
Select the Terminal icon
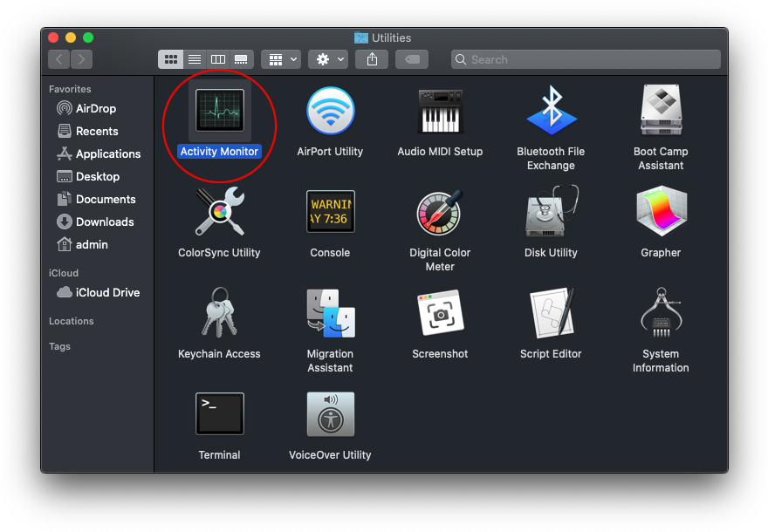(219, 414)
